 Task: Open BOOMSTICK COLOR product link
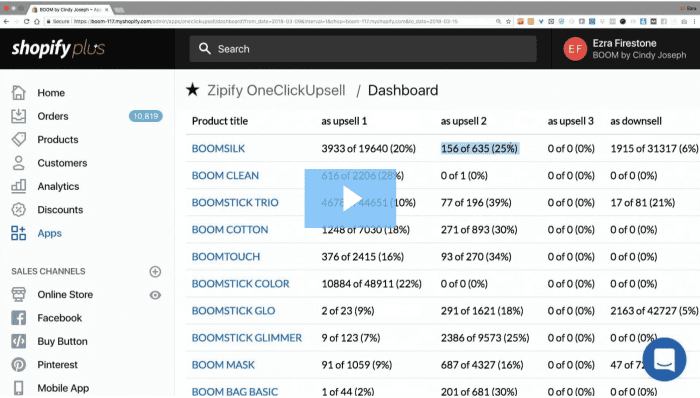point(240,284)
